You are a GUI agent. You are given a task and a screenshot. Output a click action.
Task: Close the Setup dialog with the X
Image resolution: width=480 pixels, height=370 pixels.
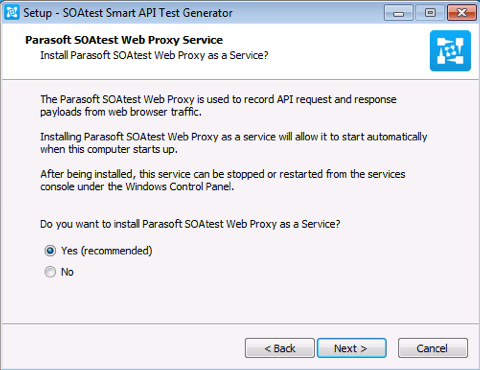pos(462,13)
